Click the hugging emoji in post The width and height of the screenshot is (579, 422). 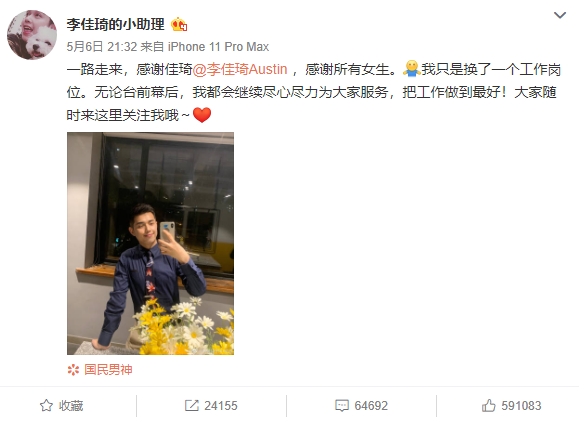[411, 69]
